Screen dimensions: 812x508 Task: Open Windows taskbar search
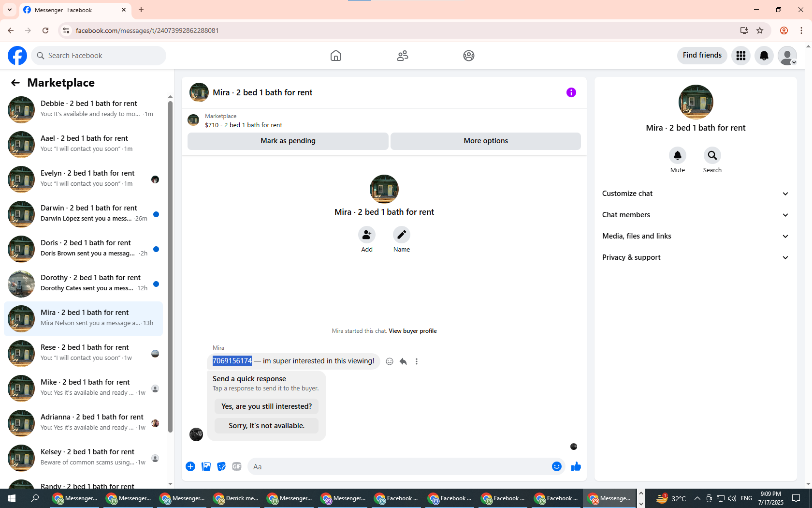[35, 498]
